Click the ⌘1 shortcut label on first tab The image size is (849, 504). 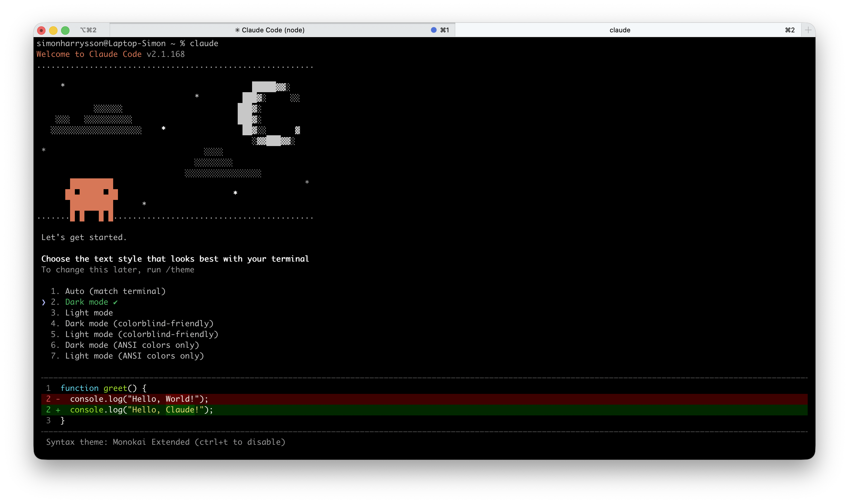(x=445, y=30)
